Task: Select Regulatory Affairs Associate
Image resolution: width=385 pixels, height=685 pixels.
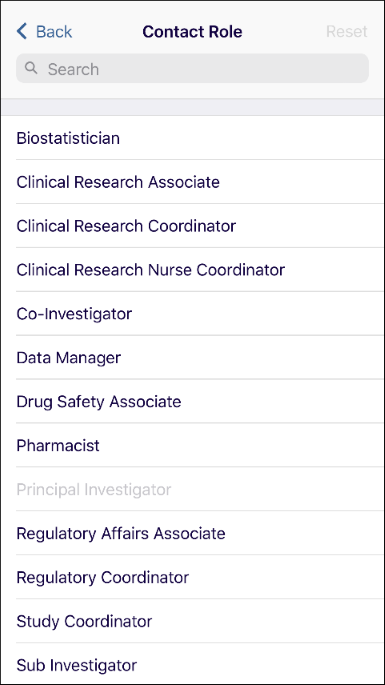Action: point(192,533)
